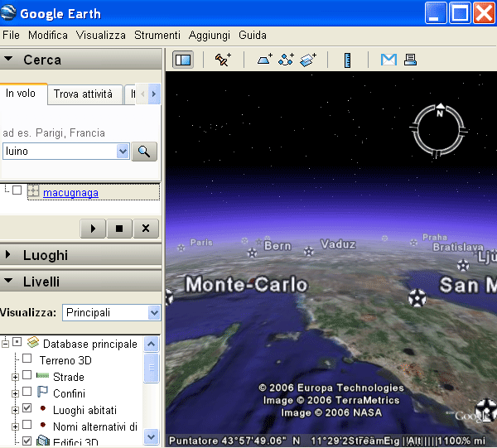Expand the Strade tree node

point(15,377)
